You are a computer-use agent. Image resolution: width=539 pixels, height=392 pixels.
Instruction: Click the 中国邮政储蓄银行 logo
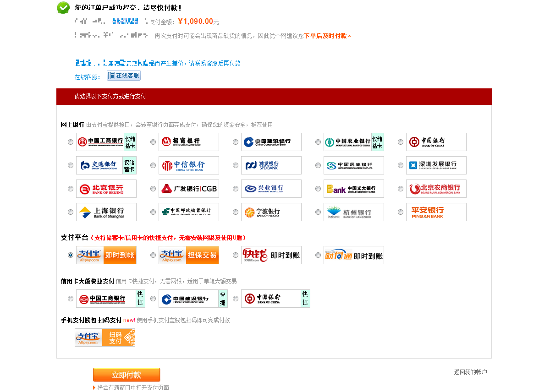(189, 212)
